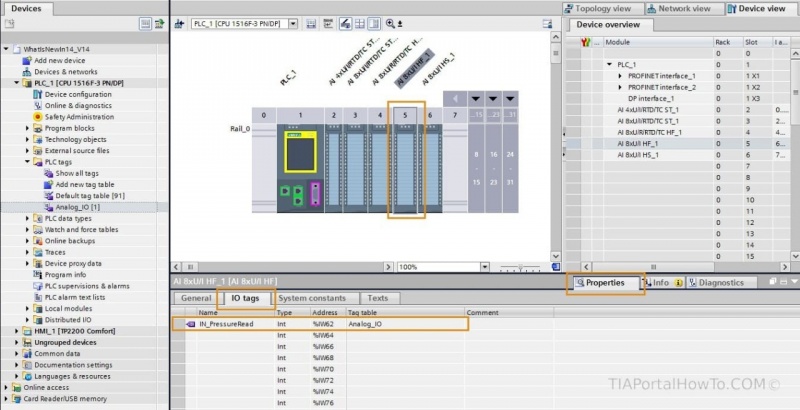Image resolution: width=800 pixels, height=410 pixels.
Task: Click the address overview toolbar icon
Action: [x=329, y=23]
